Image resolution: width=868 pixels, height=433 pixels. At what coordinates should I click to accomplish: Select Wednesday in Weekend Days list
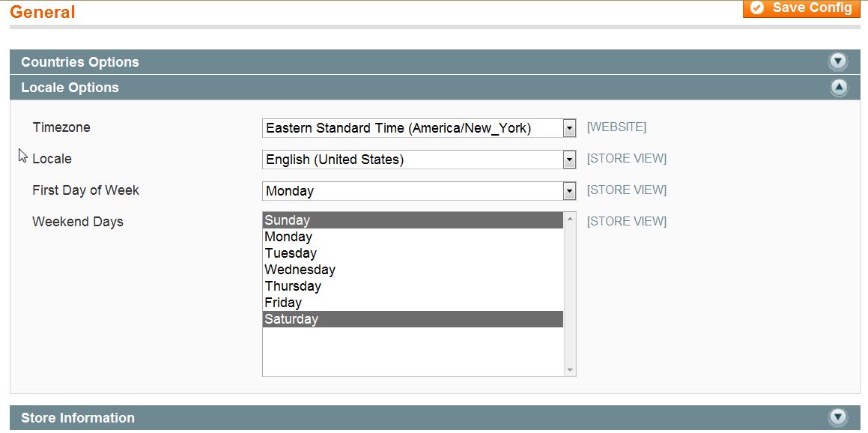pos(300,270)
